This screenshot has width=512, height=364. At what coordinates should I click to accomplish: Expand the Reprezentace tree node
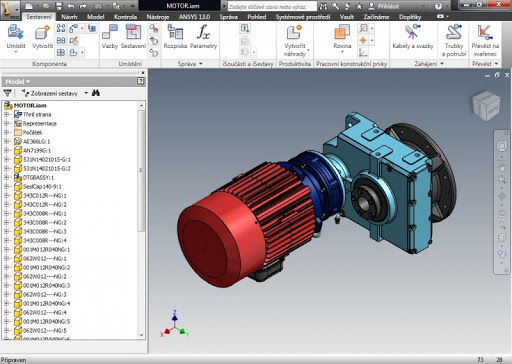pyautogui.click(x=6, y=123)
